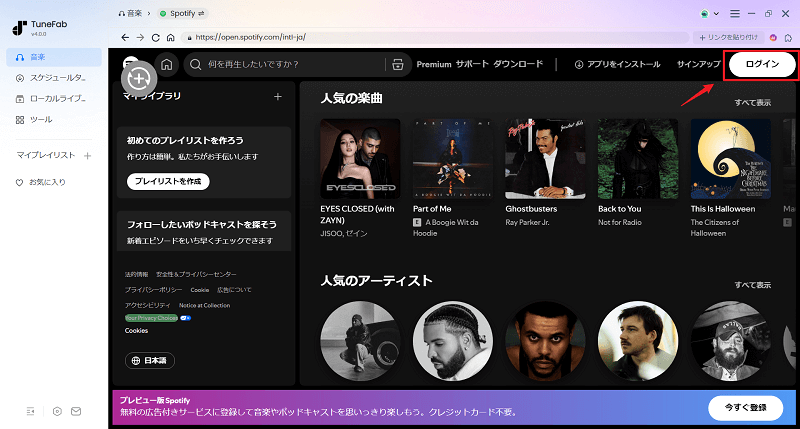Click 今すぐ登録 on the preview banner
This screenshot has height=429, width=800.
click(x=745, y=408)
